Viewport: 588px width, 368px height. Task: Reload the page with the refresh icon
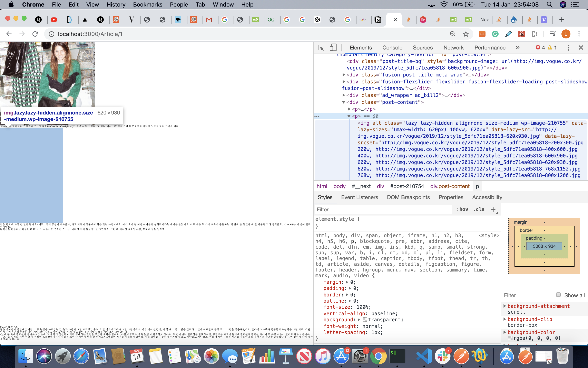pos(35,34)
